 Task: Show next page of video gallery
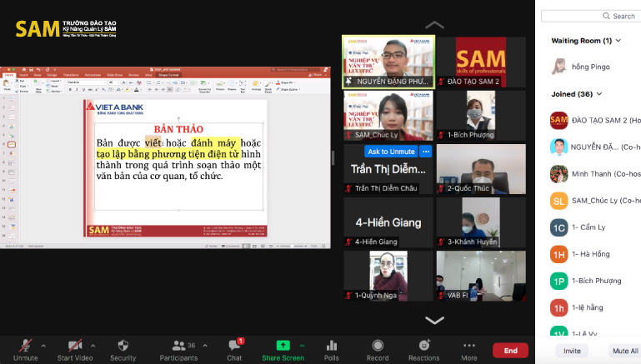click(x=434, y=320)
